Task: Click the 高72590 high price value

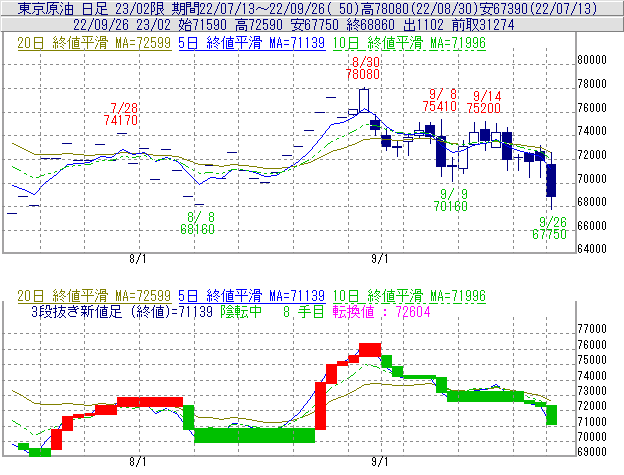Action: 259,25
